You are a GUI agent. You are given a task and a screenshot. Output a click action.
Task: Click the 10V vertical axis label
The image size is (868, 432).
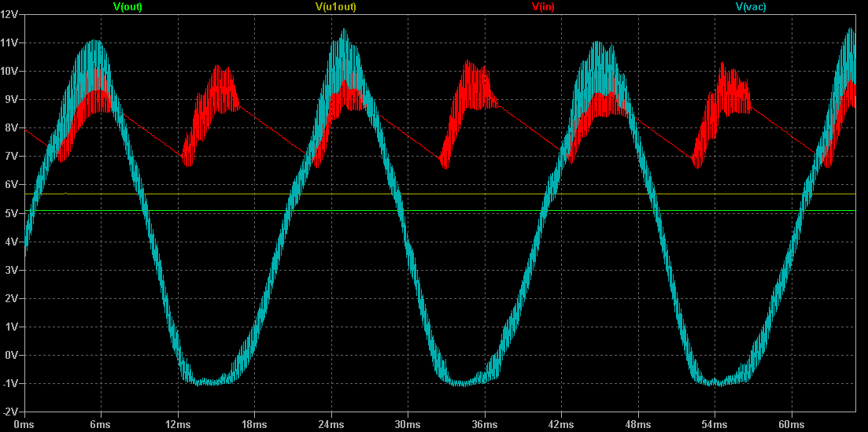(10, 71)
